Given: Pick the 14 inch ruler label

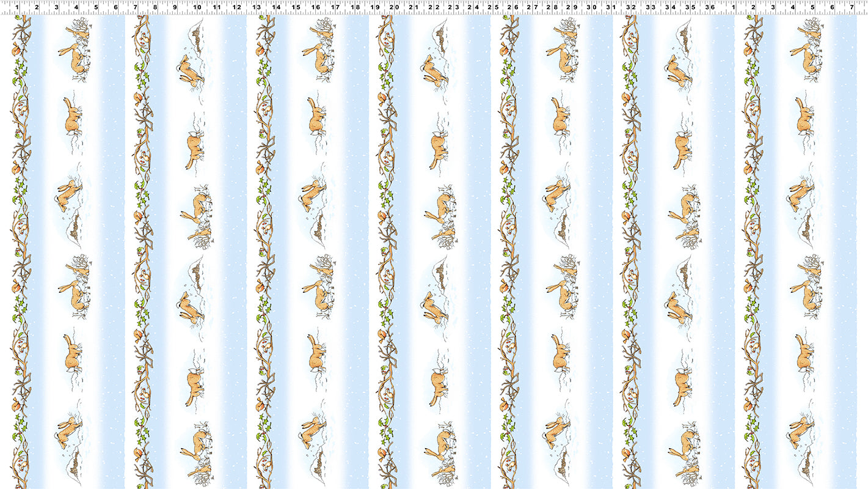Looking at the screenshot, I should (x=276, y=7).
